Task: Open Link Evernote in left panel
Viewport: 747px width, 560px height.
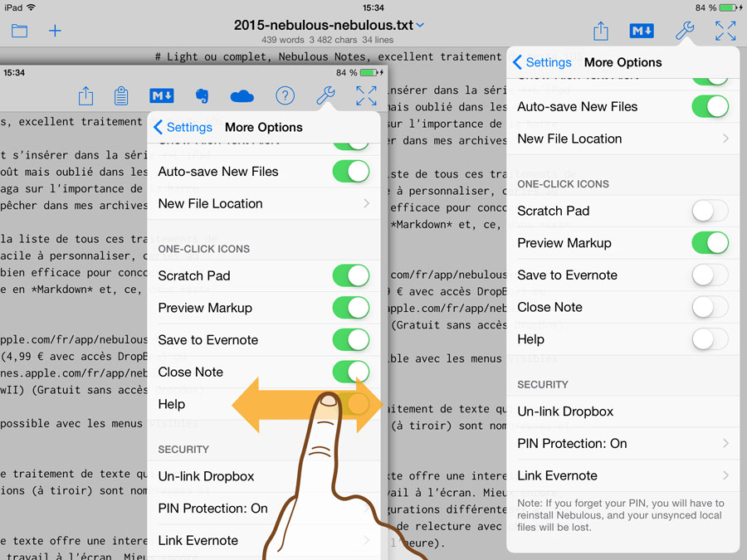Action: coord(264,540)
